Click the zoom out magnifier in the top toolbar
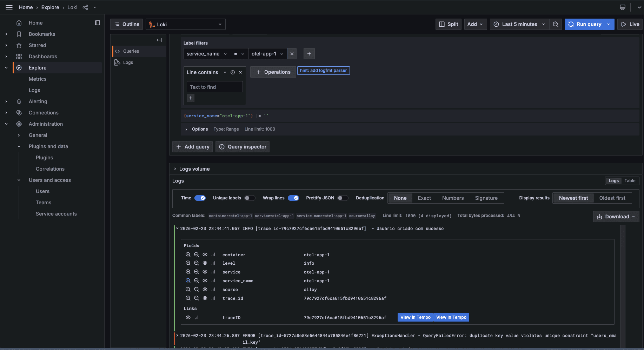Screen dimensions: 644x350 (556, 24)
